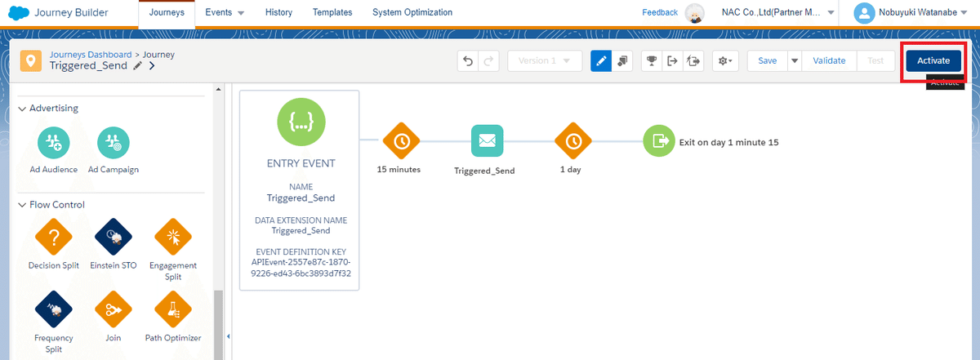Click the Feedback link
The height and width of the screenshot is (360, 980).
click(660, 12)
